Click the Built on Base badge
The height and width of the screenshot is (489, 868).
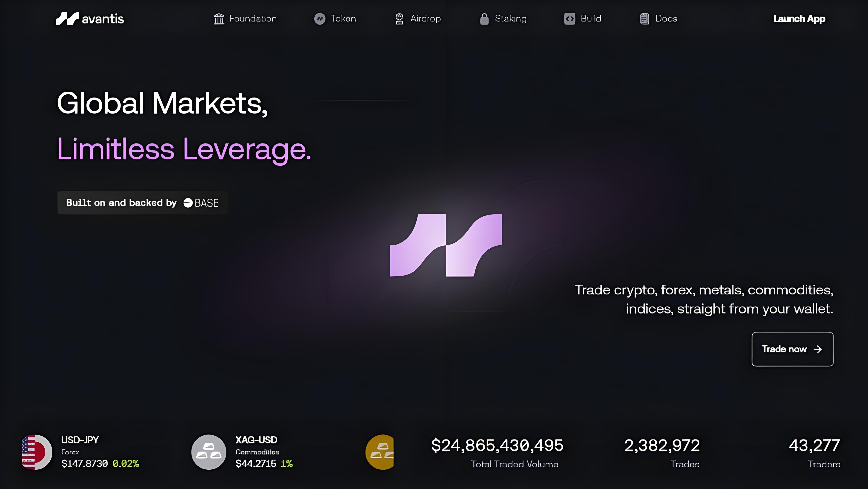(x=142, y=203)
